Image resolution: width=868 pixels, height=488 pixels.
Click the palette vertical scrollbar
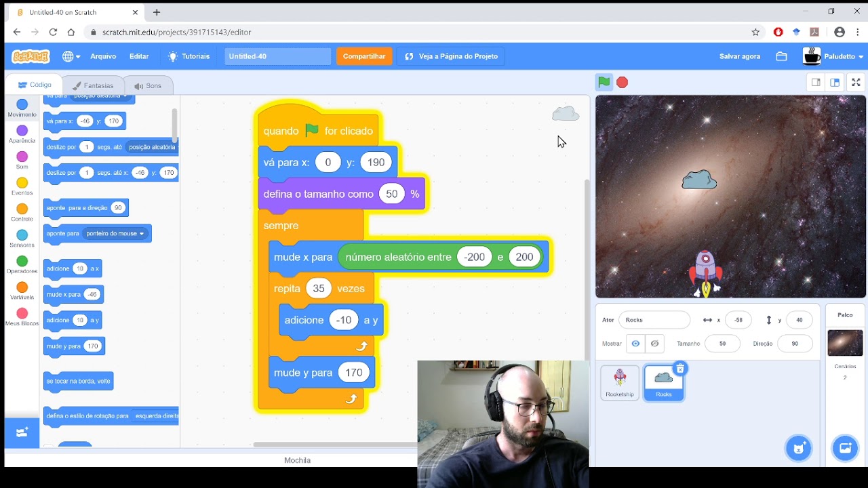tap(174, 125)
